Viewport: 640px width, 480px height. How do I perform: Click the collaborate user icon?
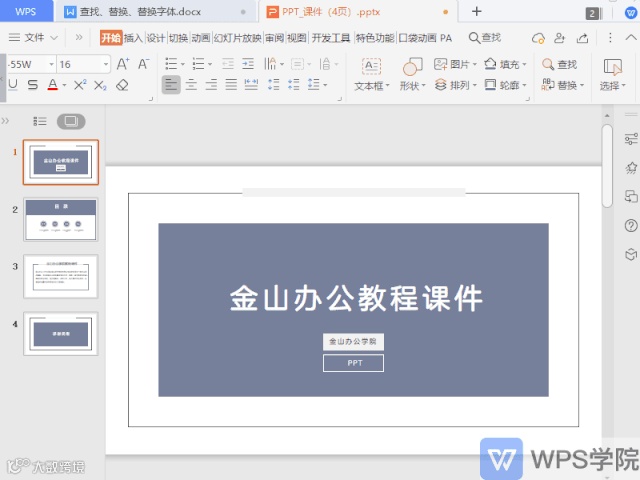(559, 38)
